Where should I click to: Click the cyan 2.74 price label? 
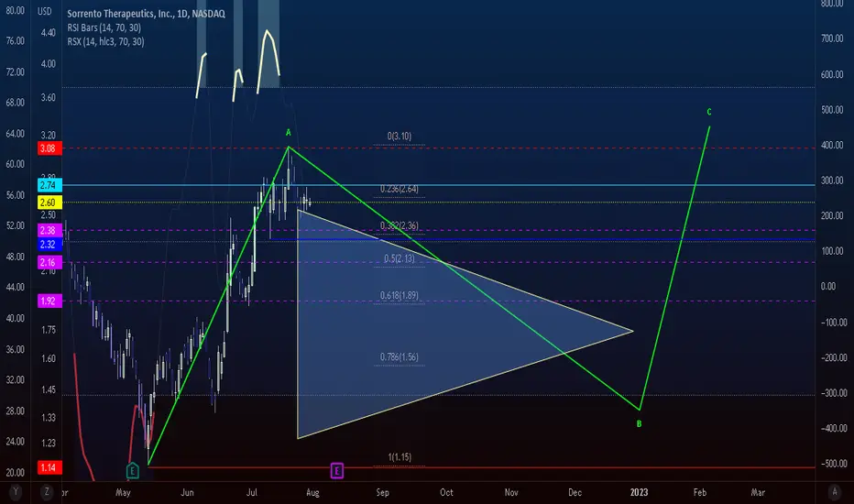point(49,185)
